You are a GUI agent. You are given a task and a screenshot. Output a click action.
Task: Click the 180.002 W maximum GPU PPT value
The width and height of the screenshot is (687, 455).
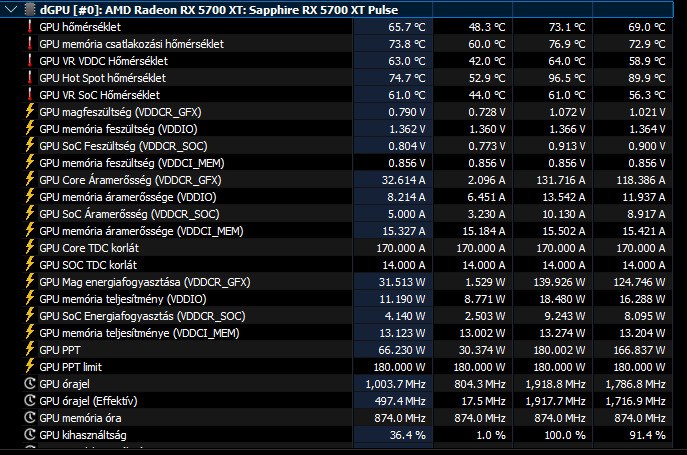[559, 350]
